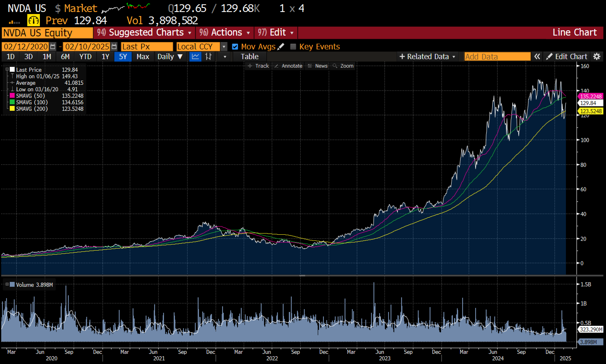Click the pink 135.2248 axis price label

point(591,96)
